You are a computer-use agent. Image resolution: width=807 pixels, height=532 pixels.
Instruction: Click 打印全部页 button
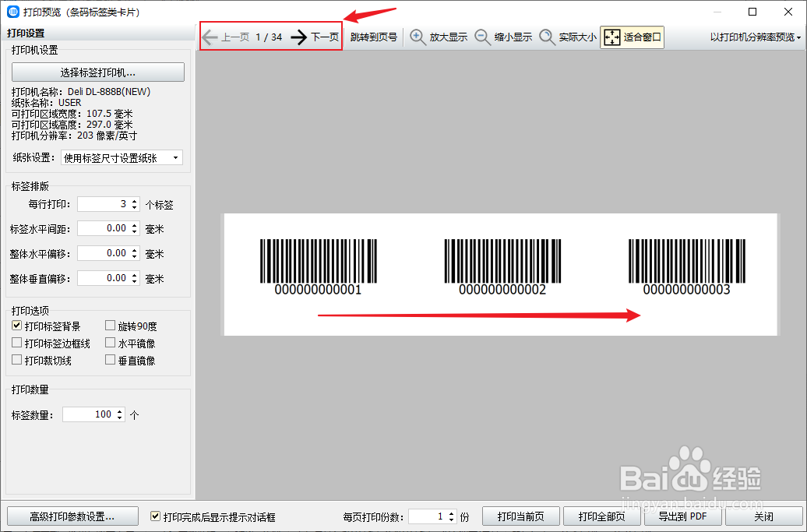601,516
